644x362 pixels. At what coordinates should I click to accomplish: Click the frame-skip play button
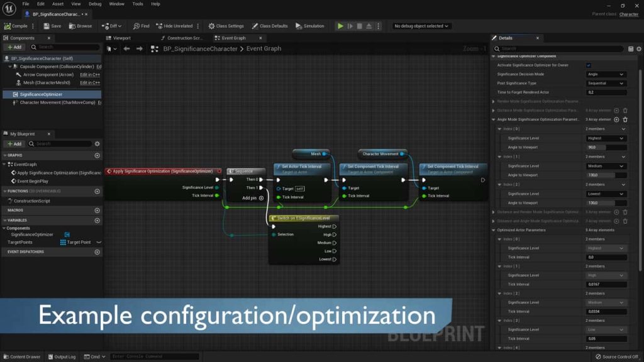(x=350, y=26)
